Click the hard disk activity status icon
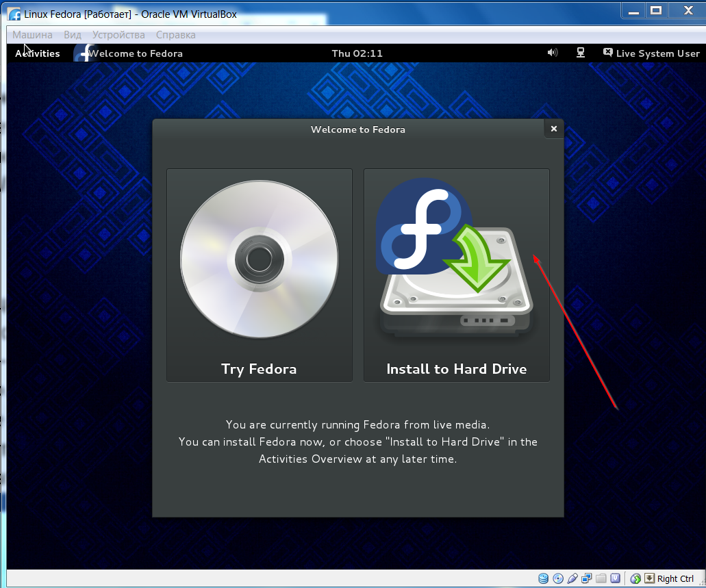This screenshot has height=588, width=706. pos(544,579)
